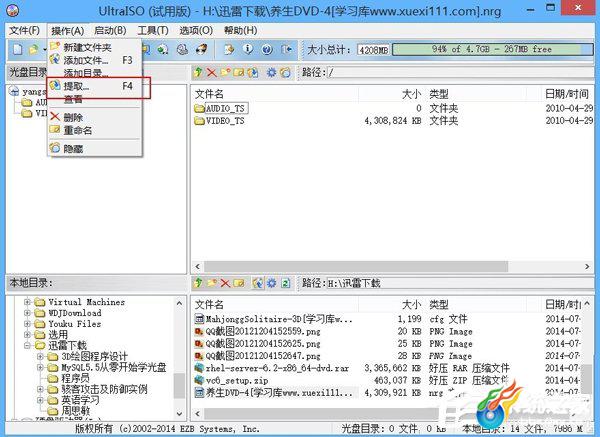Click the Compress ISO toolbar icon
600x437 pixels.
pos(183,49)
